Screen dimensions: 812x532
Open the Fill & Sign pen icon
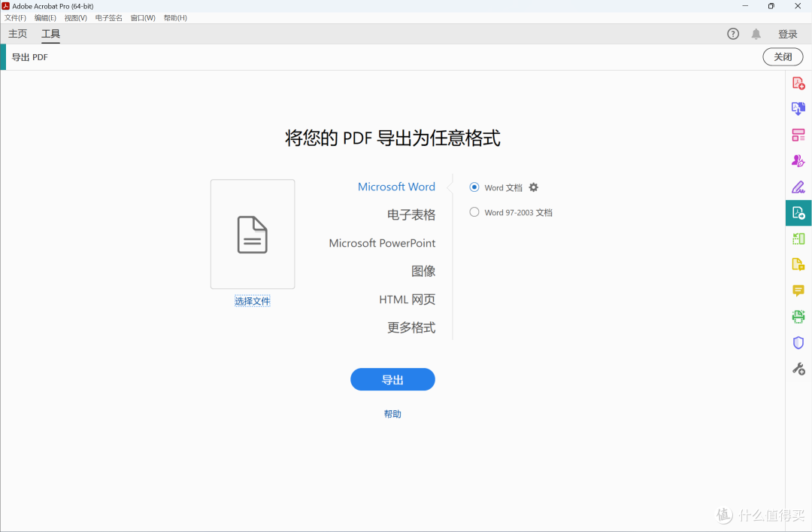(x=798, y=187)
